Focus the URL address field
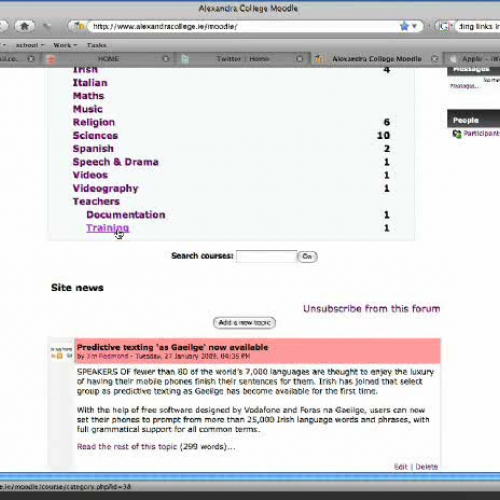This screenshot has height=500, width=500. click(x=243, y=26)
